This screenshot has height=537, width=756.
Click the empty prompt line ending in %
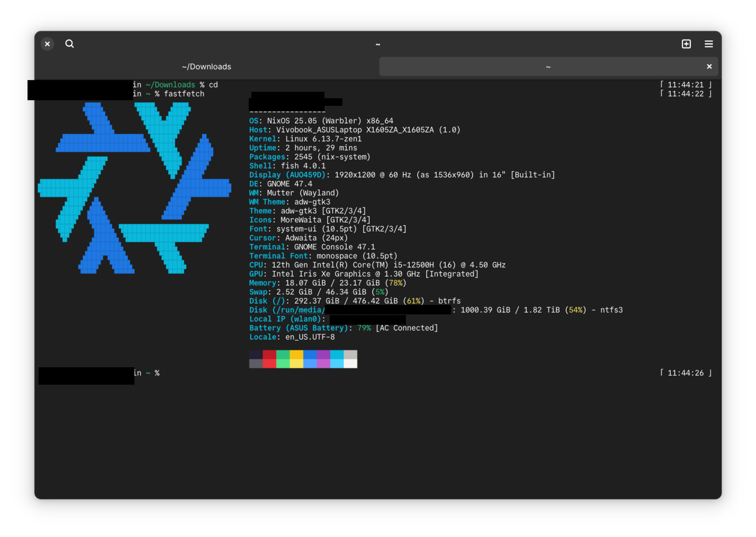tap(147, 373)
